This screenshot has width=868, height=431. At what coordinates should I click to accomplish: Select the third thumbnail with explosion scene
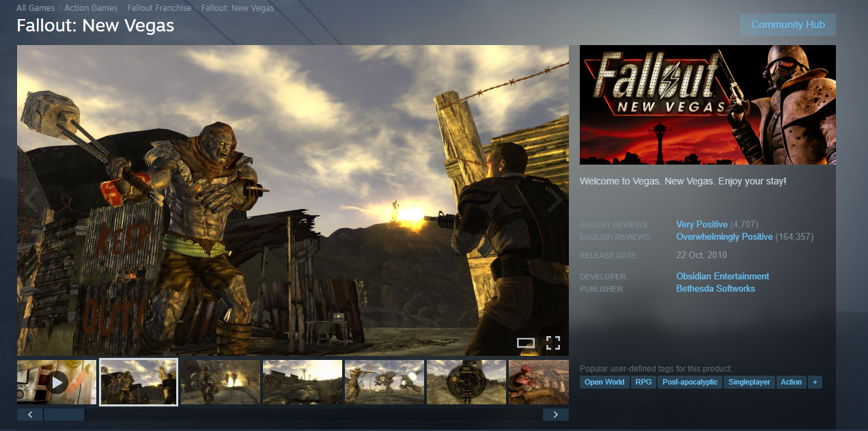coord(221,383)
